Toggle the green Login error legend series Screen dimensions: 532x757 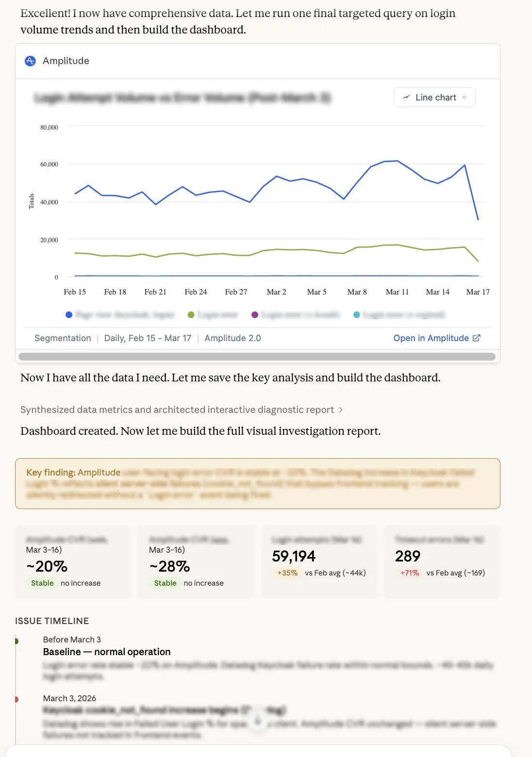point(191,314)
